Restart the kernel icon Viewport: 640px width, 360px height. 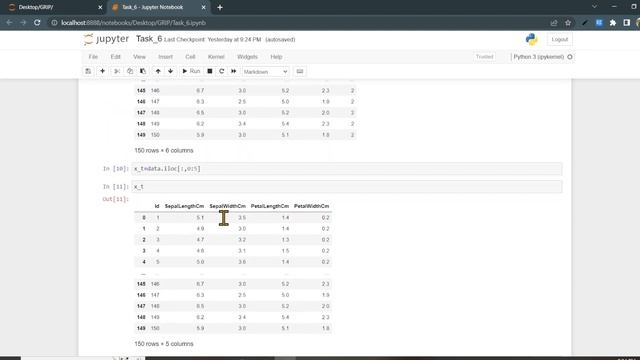(x=222, y=71)
